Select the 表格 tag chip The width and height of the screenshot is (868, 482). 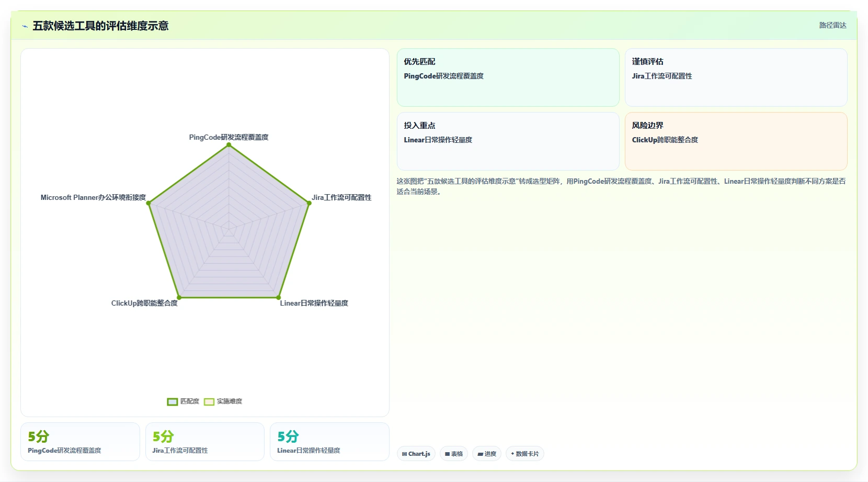pyautogui.click(x=454, y=454)
